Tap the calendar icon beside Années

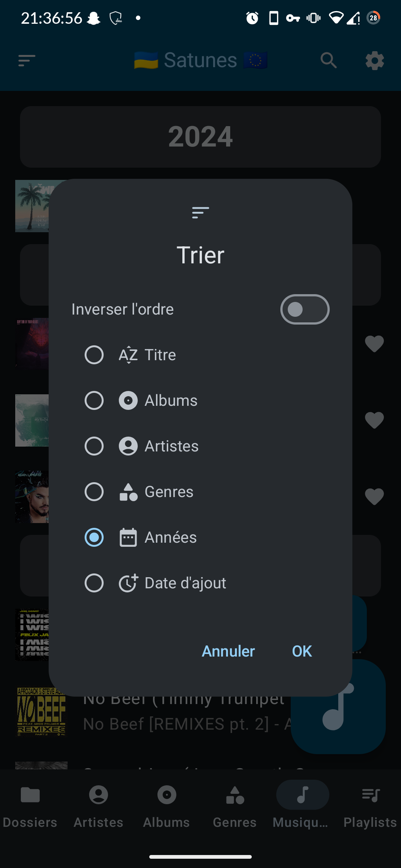pyautogui.click(x=128, y=537)
